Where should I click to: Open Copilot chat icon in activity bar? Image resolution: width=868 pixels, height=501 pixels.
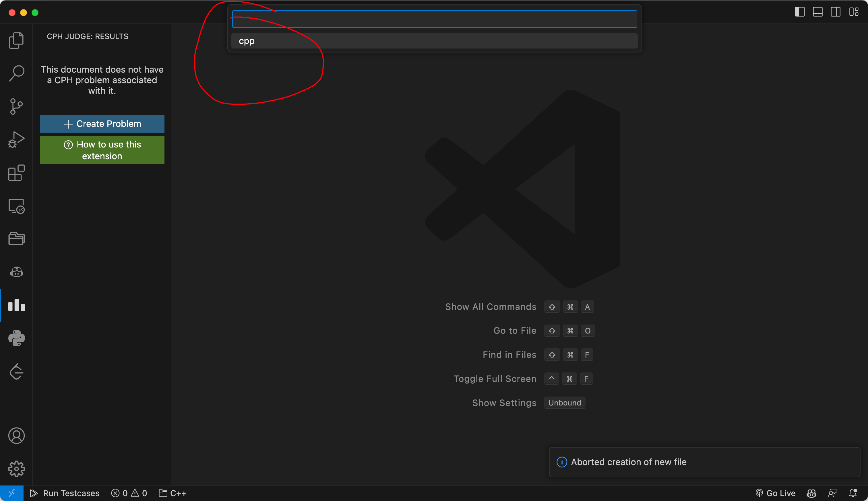[x=16, y=272]
